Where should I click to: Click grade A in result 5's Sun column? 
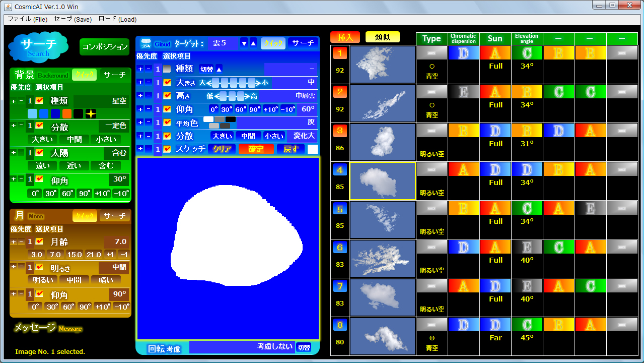tap(495, 209)
